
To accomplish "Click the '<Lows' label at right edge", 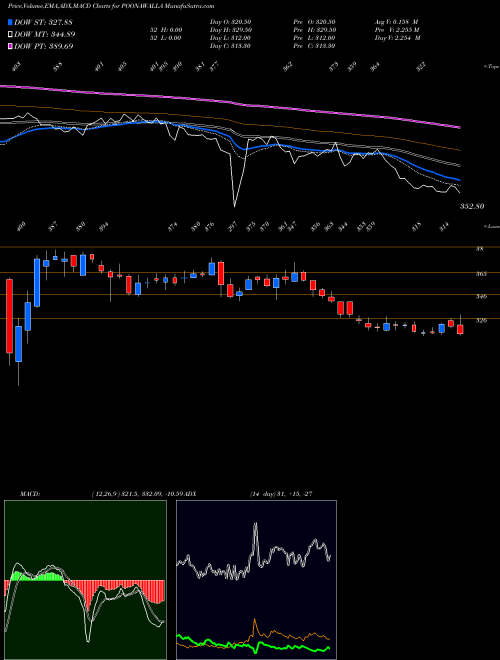I will coord(492,226).
